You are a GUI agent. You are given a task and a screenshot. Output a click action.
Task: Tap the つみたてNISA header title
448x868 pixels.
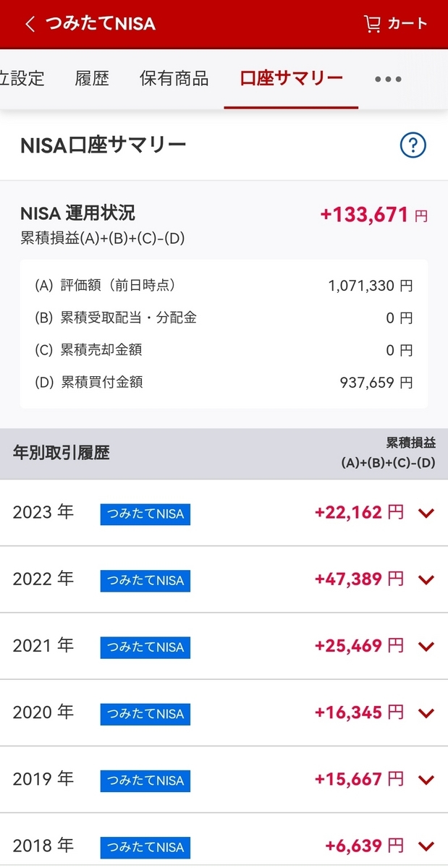pos(100,24)
